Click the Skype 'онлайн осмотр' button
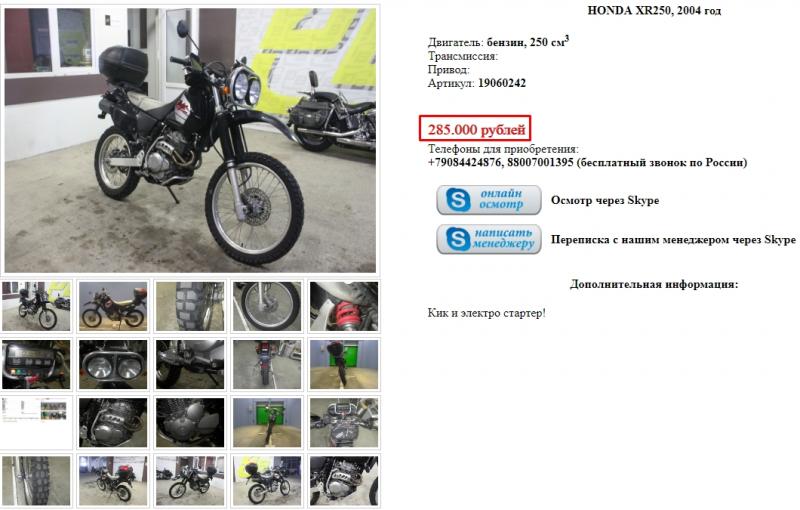This screenshot has height=510, width=800. pyautogui.click(x=489, y=200)
